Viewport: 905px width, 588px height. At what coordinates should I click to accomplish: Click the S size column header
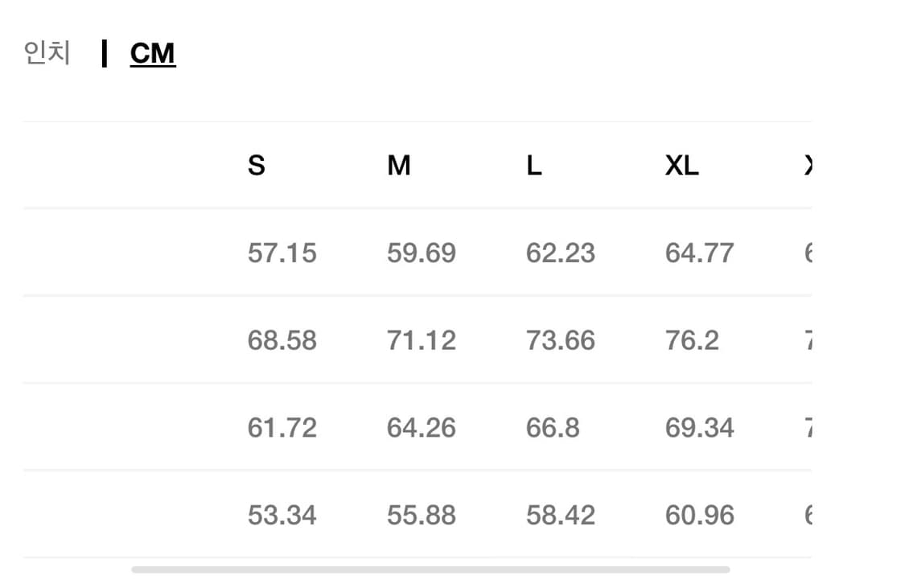pos(257,166)
